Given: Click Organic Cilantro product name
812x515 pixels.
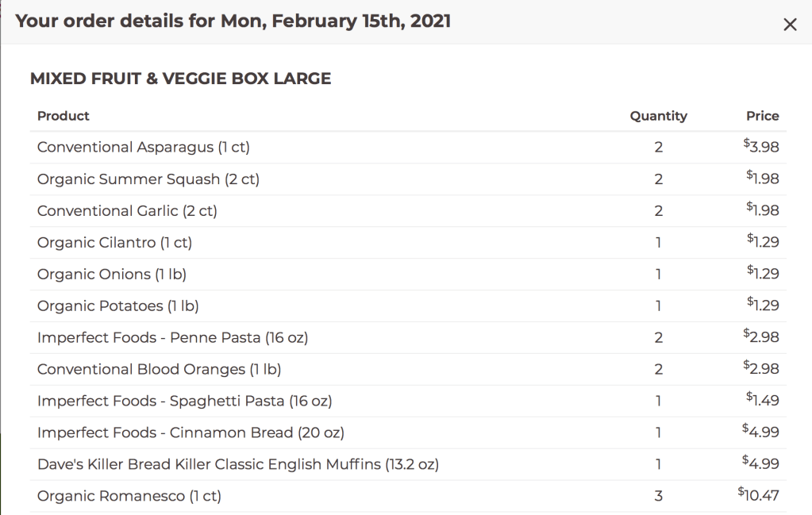Looking at the screenshot, I should pos(114,243).
